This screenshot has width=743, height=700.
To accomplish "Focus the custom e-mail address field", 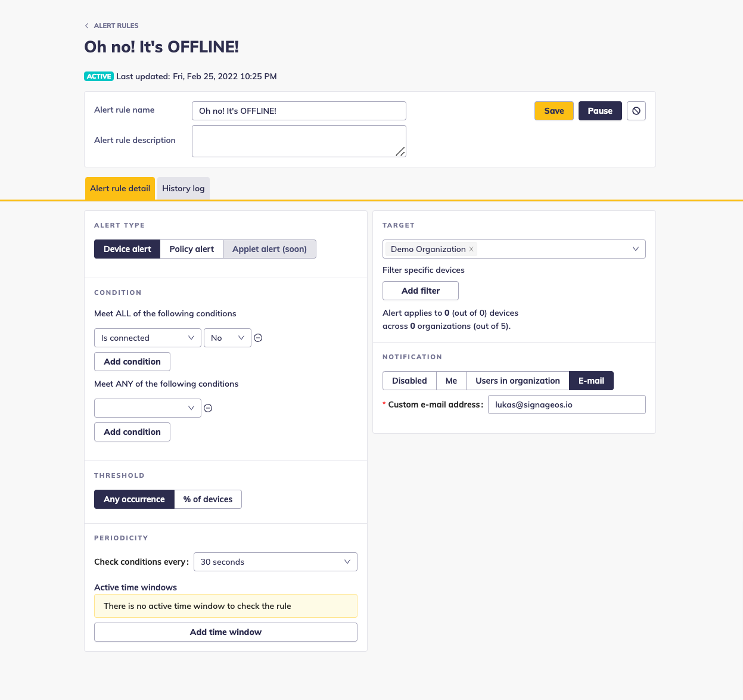I will pos(566,405).
